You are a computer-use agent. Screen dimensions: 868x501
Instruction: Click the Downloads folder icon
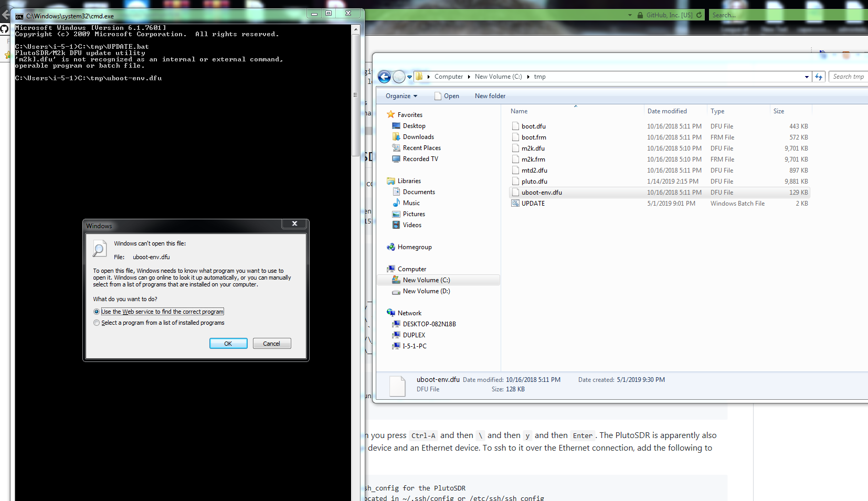click(396, 137)
